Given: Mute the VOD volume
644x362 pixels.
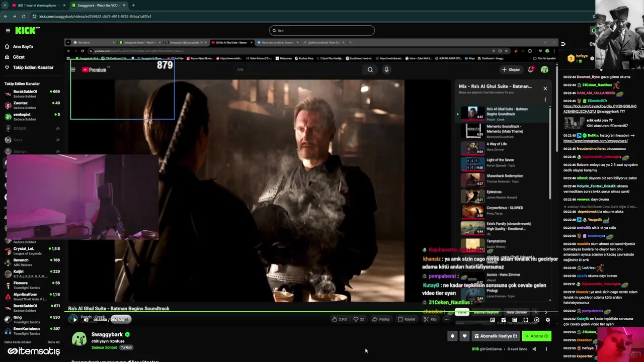Looking at the screenshot, I should pyautogui.click(x=86, y=319).
